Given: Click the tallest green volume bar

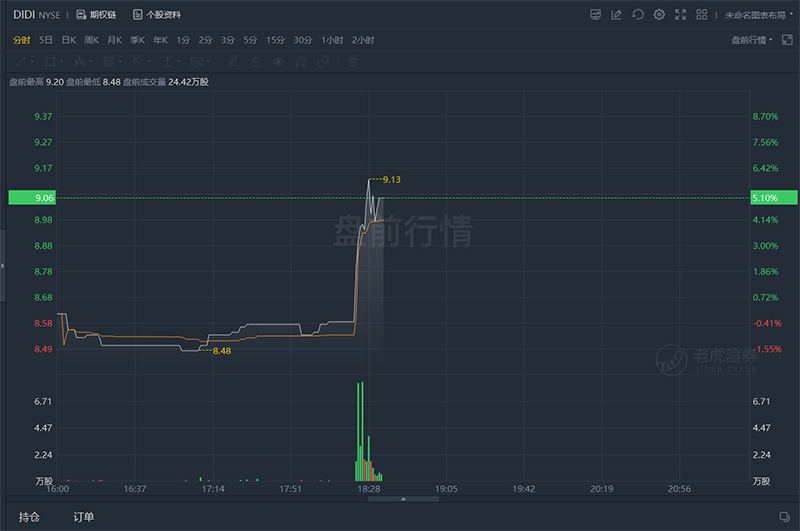Looking at the screenshot, I should click(x=362, y=431).
